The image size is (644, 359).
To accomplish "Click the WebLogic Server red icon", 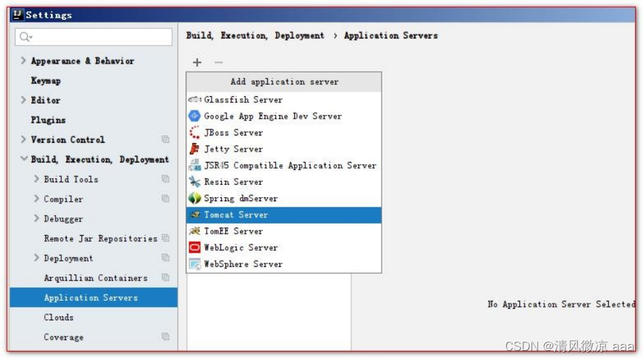I will 195,247.
